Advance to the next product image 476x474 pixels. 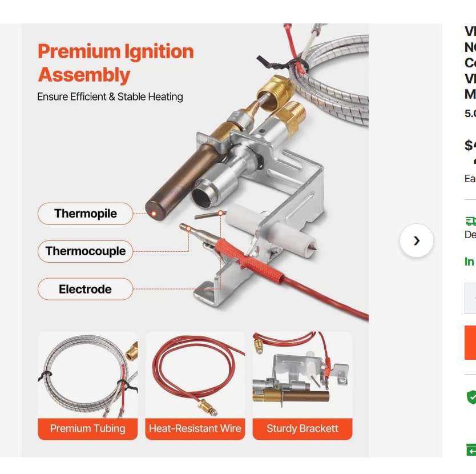point(416,240)
